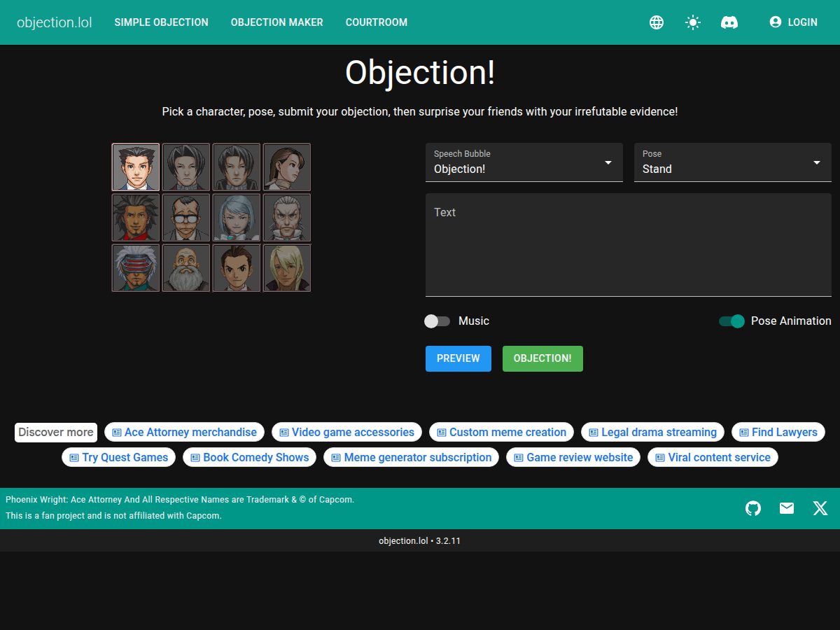Choose the brown-haired woman Mia Fey portrait
Image resolution: width=840 pixels, height=630 pixels.
coord(287,167)
